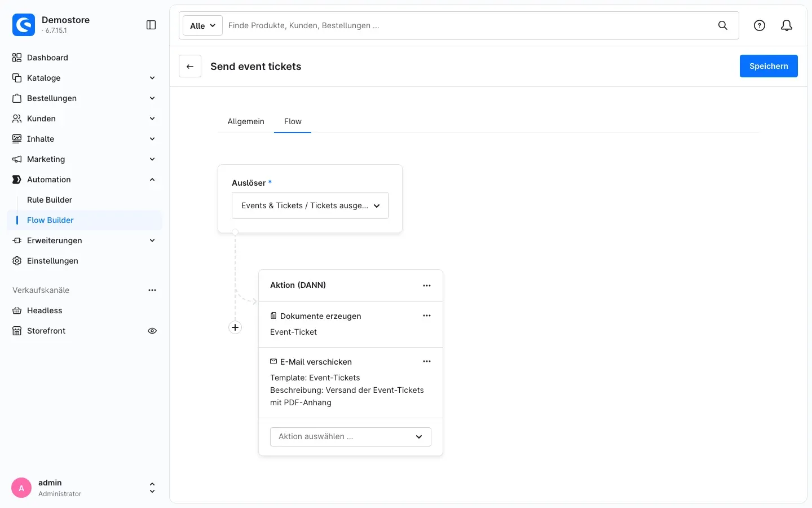Open the help question mark icon
The height and width of the screenshot is (508, 812).
(760, 25)
